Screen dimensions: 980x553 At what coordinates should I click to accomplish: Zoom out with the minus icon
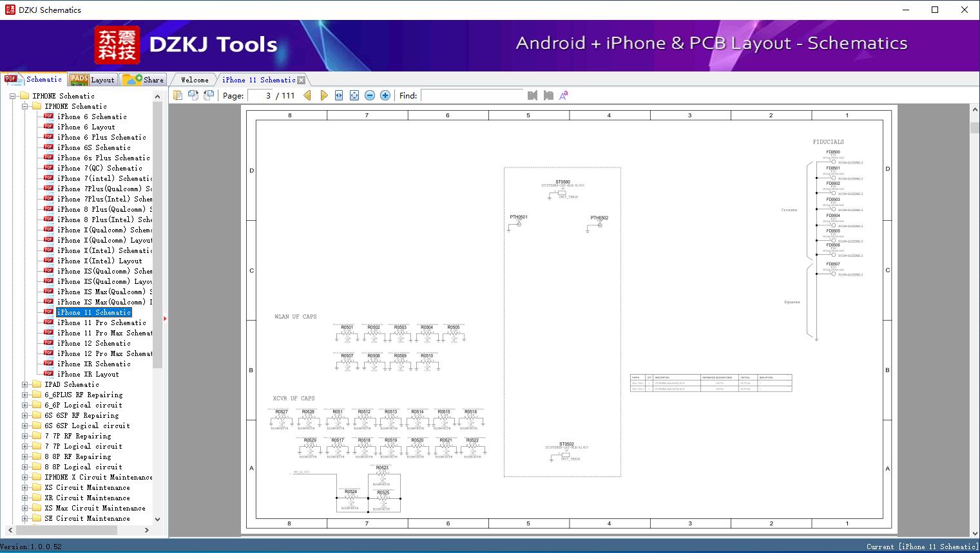pyautogui.click(x=370, y=95)
